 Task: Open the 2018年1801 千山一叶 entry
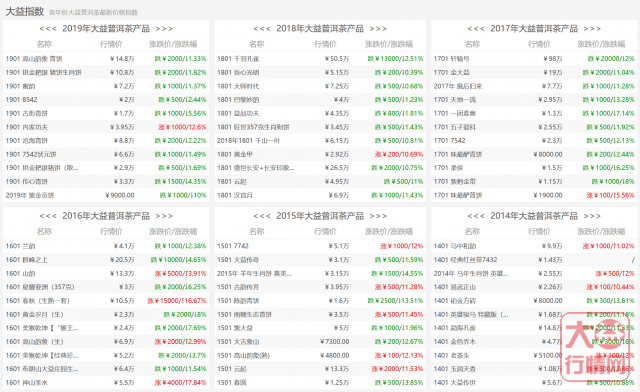coord(248,140)
